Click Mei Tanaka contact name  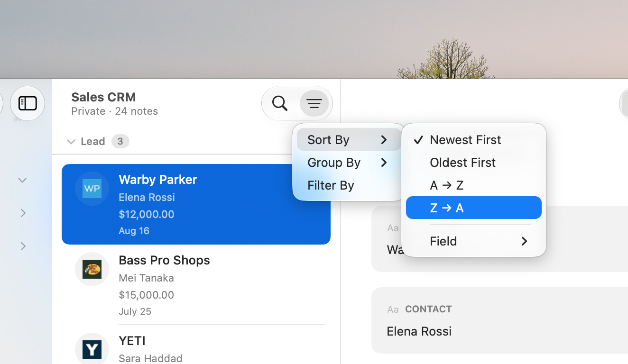[x=146, y=278]
